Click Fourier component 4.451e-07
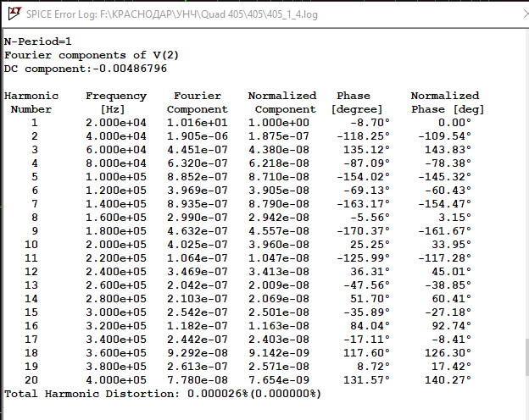The height and width of the screenshot is (420, 529). pos(198,150)
